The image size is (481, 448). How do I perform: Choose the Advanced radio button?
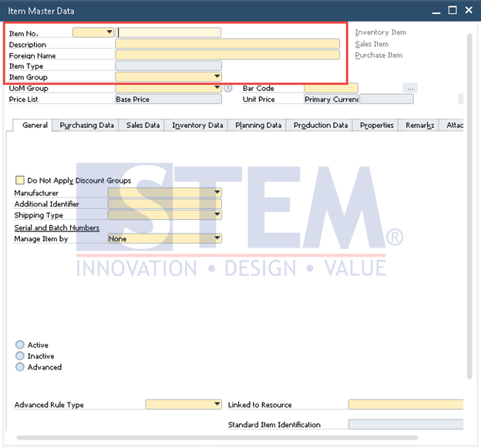click(x=19, y=367)
